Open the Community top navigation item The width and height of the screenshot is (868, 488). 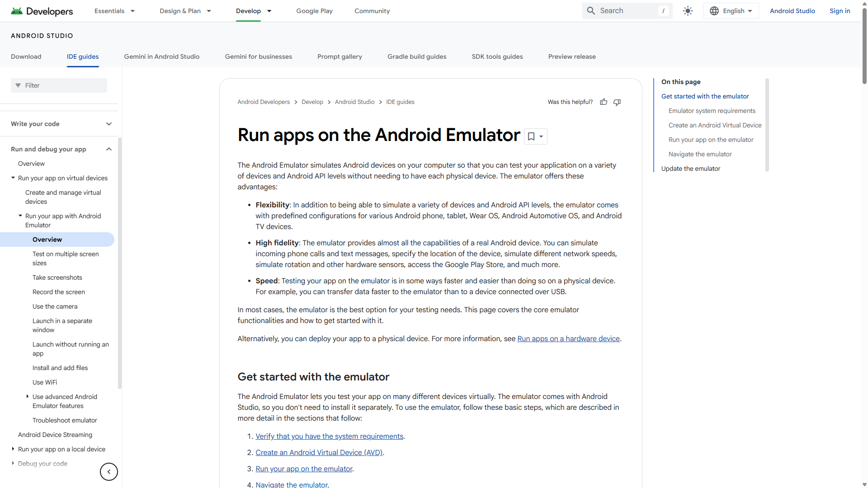(x=372, y=11)
